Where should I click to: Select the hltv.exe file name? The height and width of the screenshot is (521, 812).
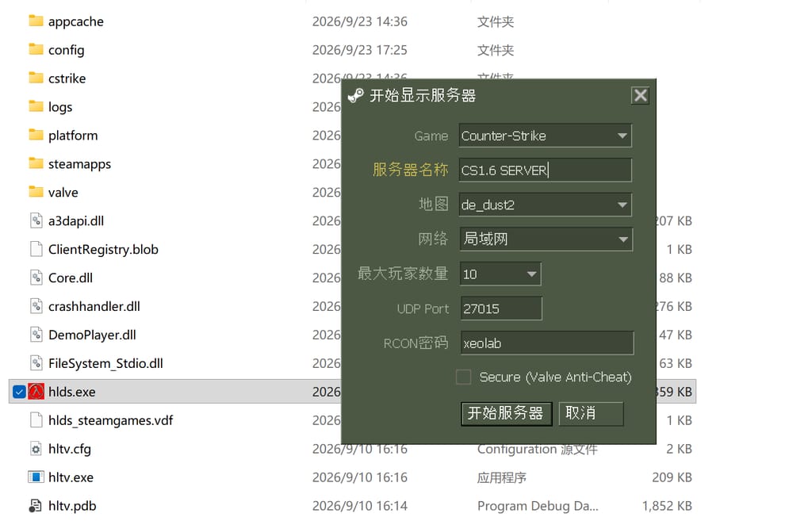point(71,477)
